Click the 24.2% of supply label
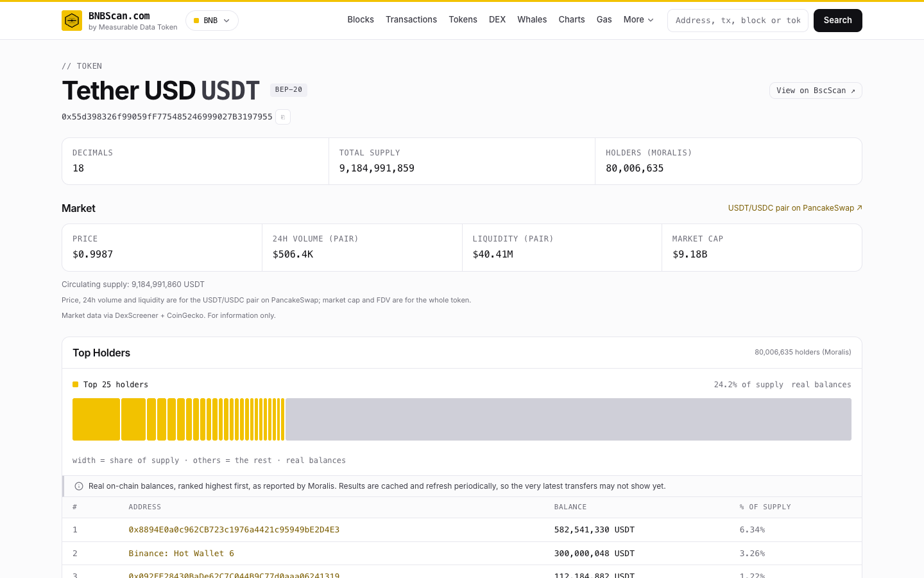The image size is (924, 578). 749,385
